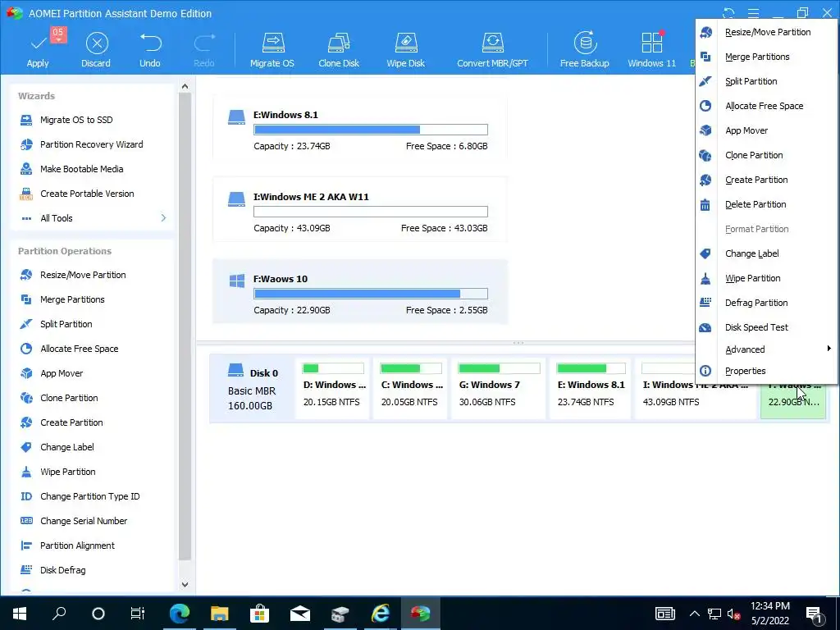
Task: Choose Change Label in left sidebar
Action: pos(67,447)
